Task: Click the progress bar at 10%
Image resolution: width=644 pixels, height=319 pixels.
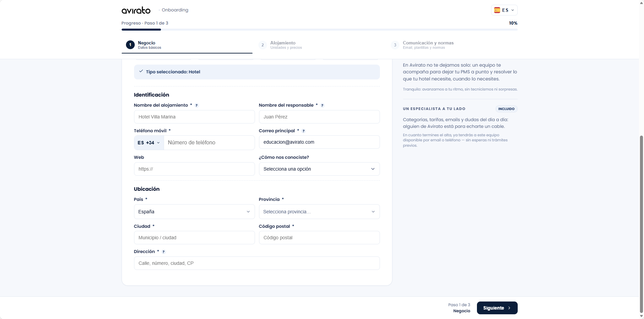Action: pyautogui.click(x=319, y=30)
